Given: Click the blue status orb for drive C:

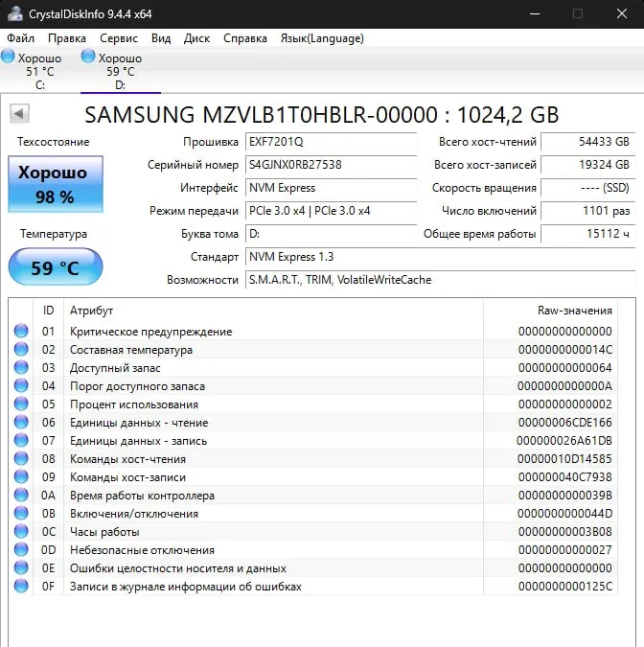Looking at the screenshot, I should 8,57.
